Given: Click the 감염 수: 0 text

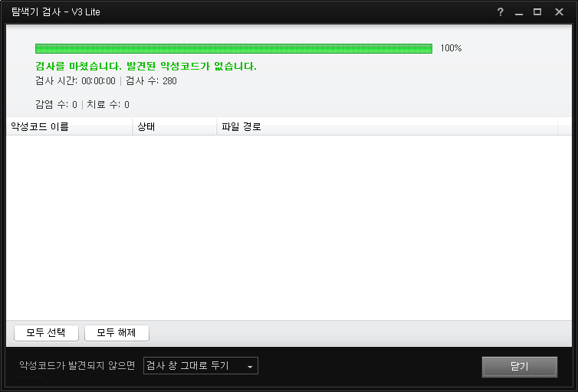Looking at the screenshot, I should coord(56,105).
